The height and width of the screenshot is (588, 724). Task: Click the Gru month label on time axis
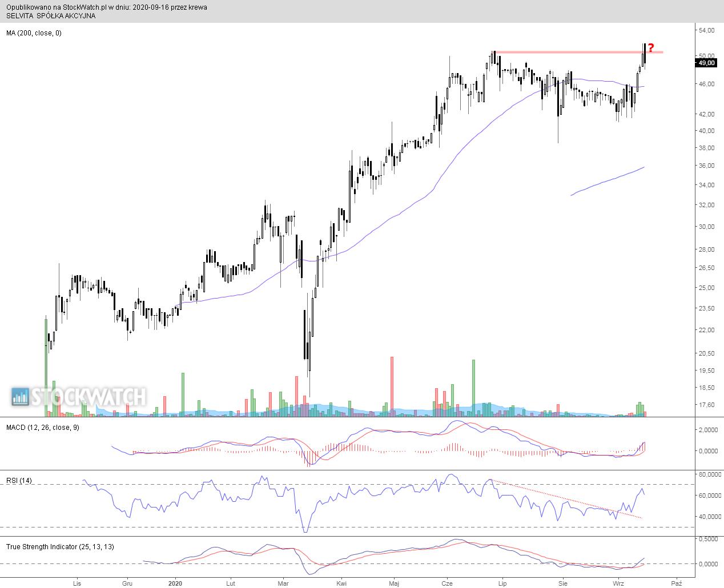[127, 583]
